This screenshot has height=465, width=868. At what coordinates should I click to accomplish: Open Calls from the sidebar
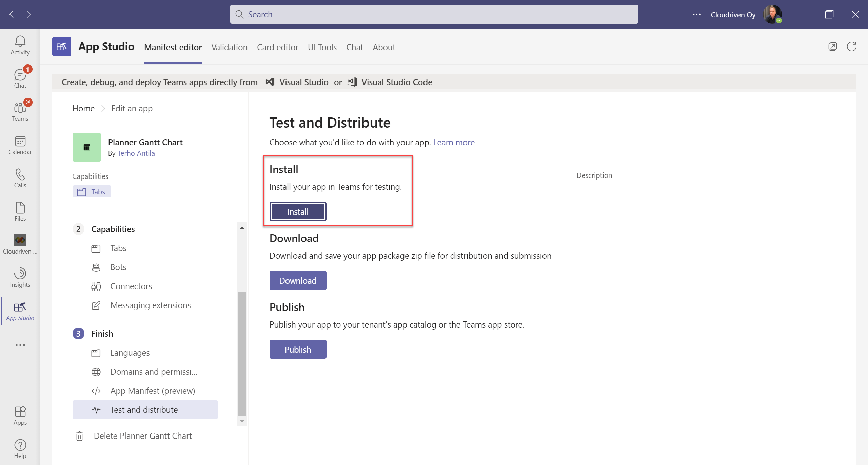pyautogui.click(x=20, y=178)
